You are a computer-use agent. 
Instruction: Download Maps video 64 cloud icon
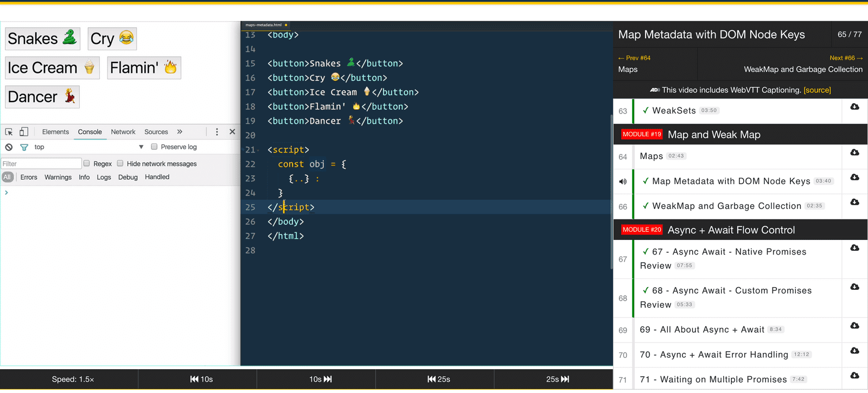(x=854, y=153)
